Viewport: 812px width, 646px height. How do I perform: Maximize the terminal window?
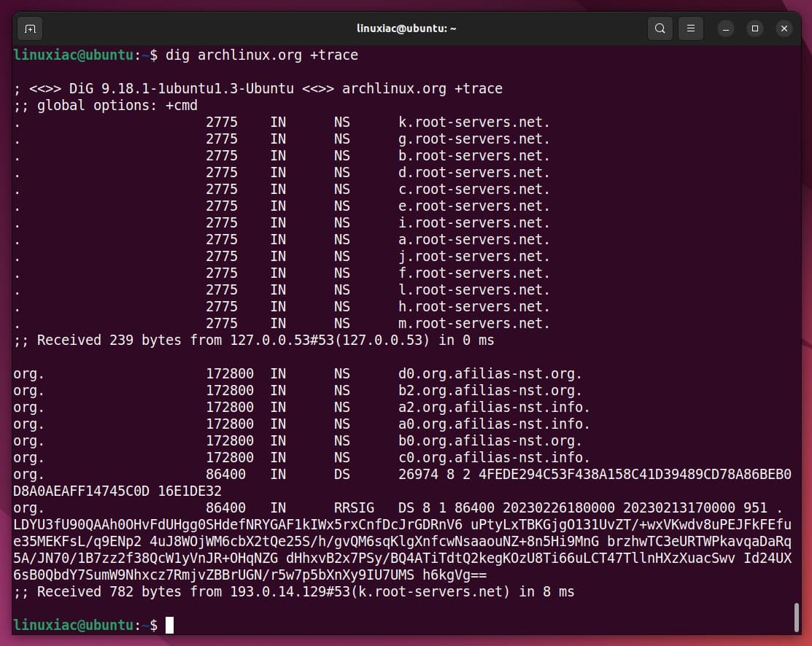click(x=754, y=28)
